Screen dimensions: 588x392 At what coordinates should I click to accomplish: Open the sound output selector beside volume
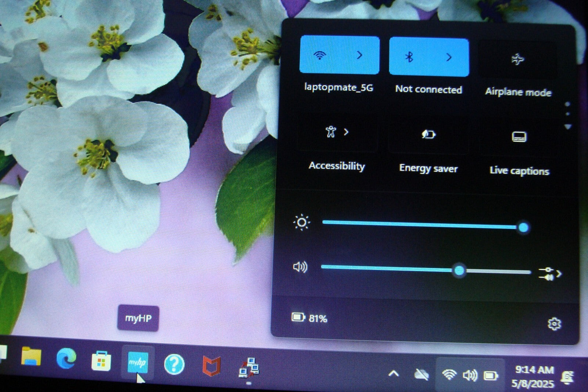coord(550,274)
